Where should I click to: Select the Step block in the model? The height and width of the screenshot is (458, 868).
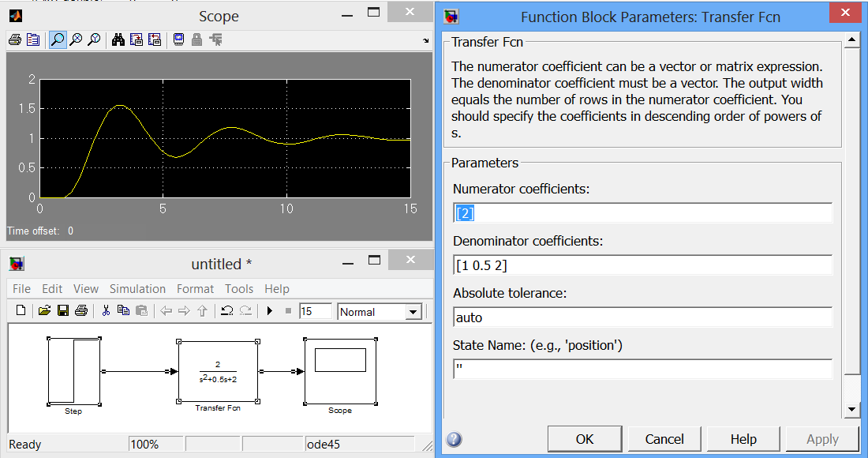[x=73, y=371]
